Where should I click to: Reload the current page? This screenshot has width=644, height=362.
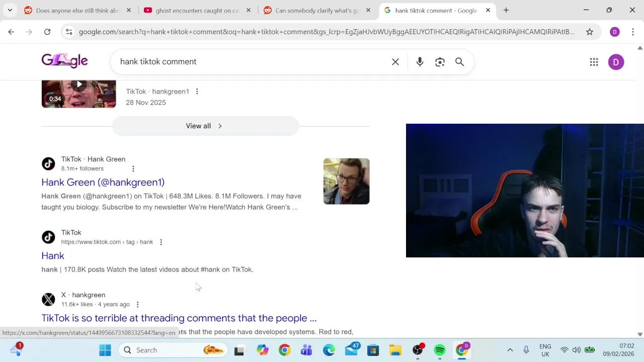(47, 32)
